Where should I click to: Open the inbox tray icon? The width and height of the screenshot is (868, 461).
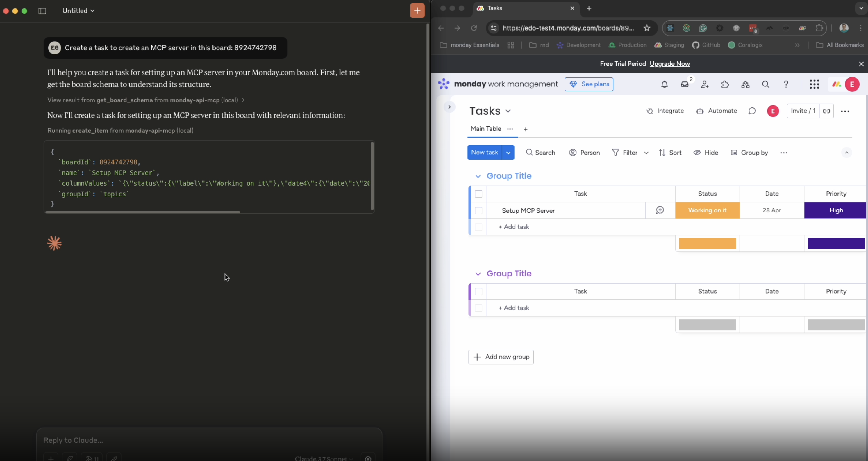coord(684,84)
